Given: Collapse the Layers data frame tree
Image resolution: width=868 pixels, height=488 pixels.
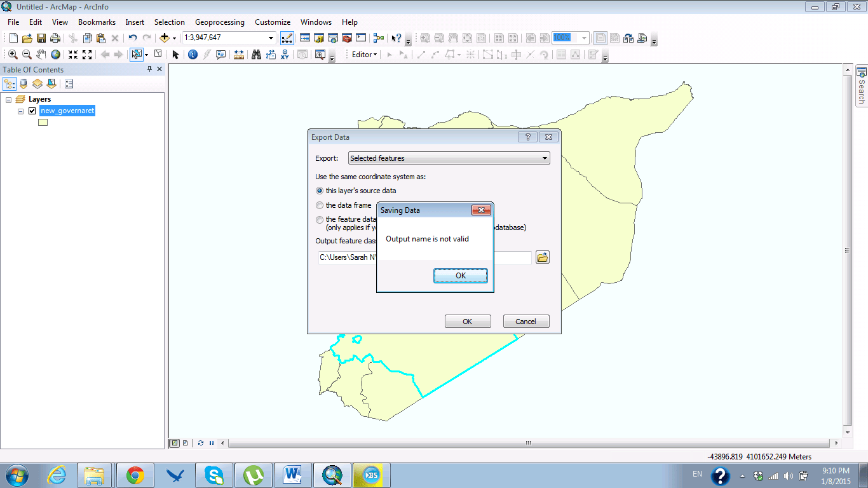Looking at the screenshot, I should (8, 100).
